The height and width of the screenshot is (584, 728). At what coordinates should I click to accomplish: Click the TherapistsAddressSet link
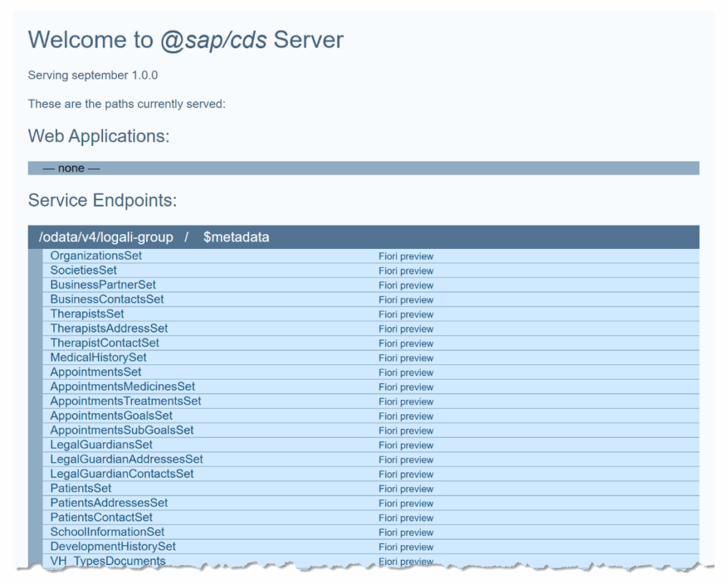tap(109, 328)
